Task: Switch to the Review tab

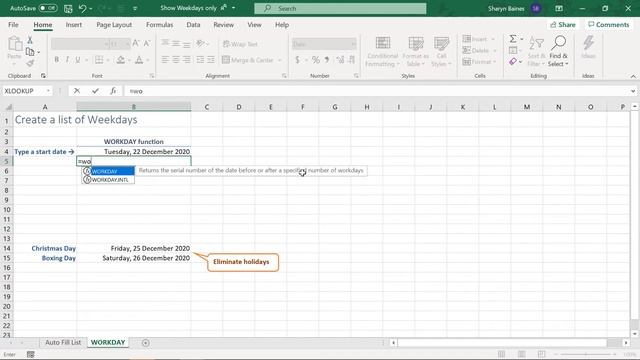Action: click(224, 25)
